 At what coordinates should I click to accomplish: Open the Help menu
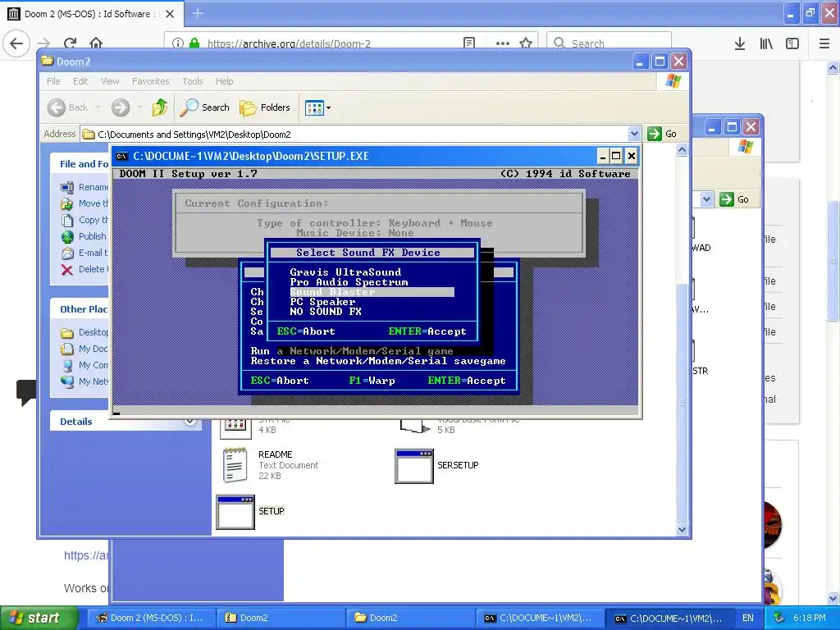tap(225, 81)
